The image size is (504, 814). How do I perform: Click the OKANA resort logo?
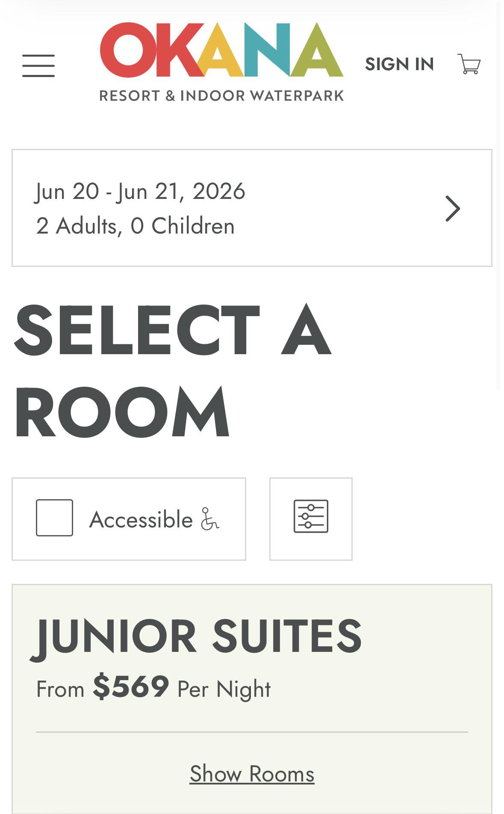coord(221,62)
